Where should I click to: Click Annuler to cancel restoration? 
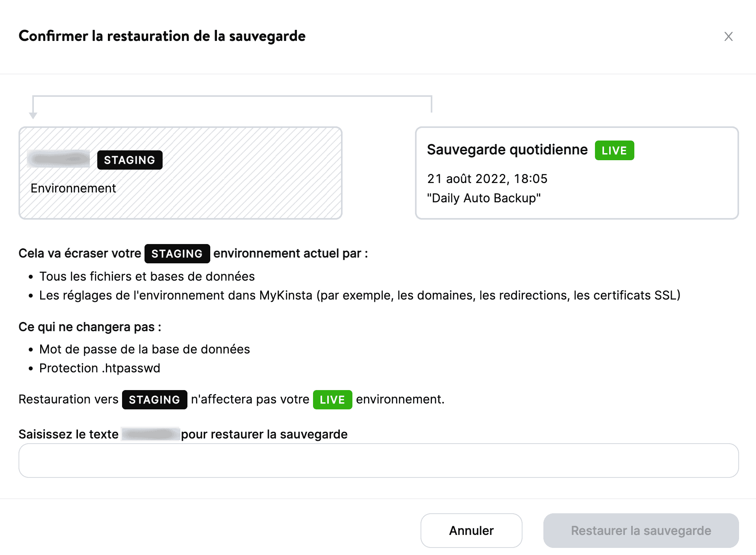click(x=471, y=530)
